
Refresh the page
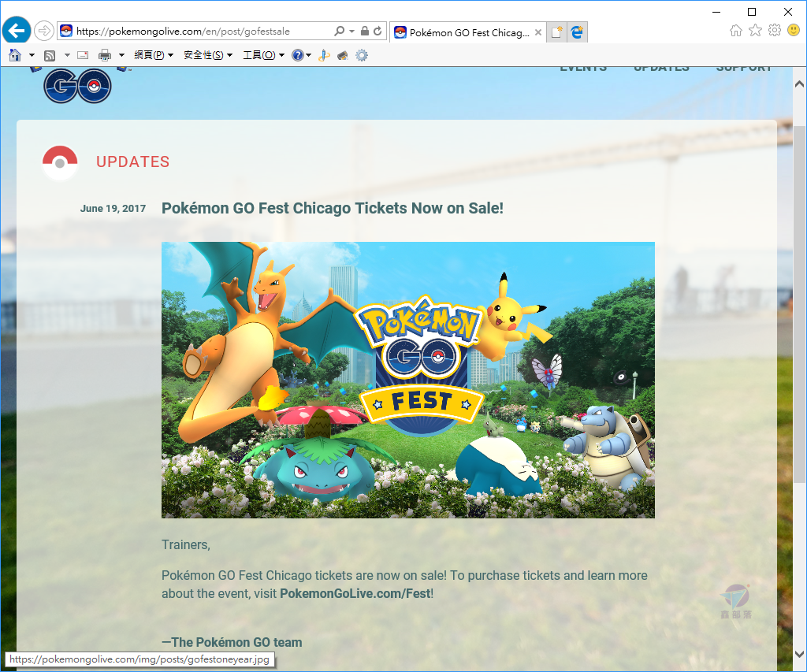pyautogui.click(x=377, y=31)
